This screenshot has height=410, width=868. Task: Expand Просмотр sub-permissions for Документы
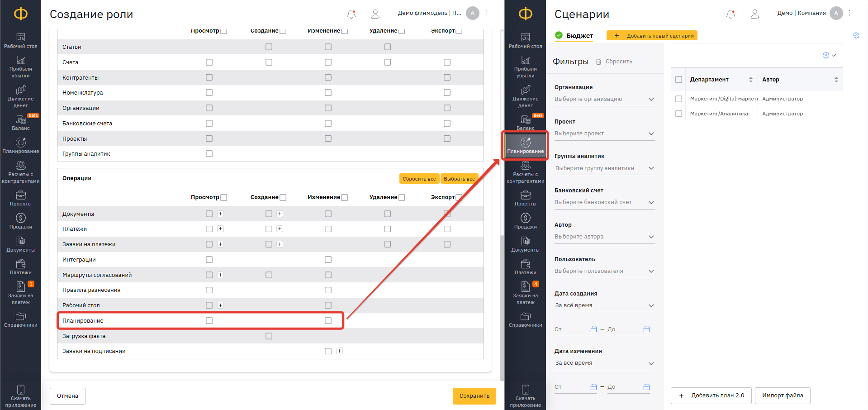(220, 214)
